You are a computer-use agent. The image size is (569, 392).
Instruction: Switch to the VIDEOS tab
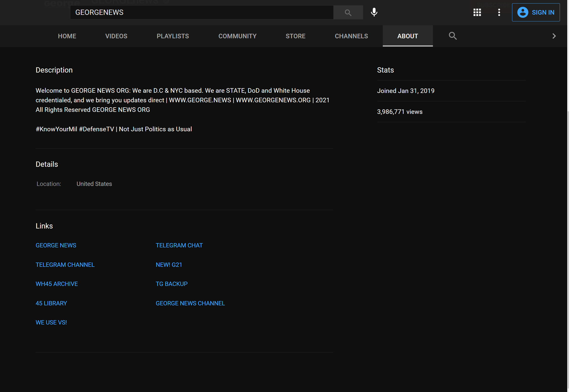[x=116, y=36]
